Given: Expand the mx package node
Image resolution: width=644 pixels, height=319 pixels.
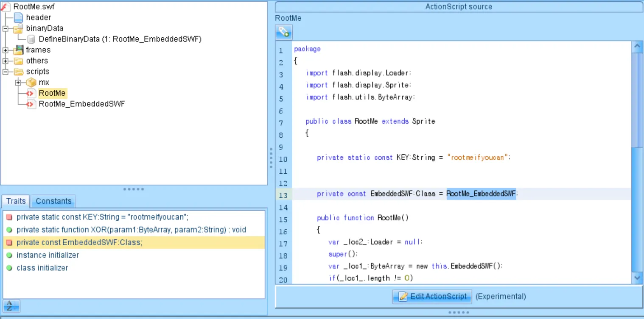Looking at the screenshot, I should click(18, 83).
